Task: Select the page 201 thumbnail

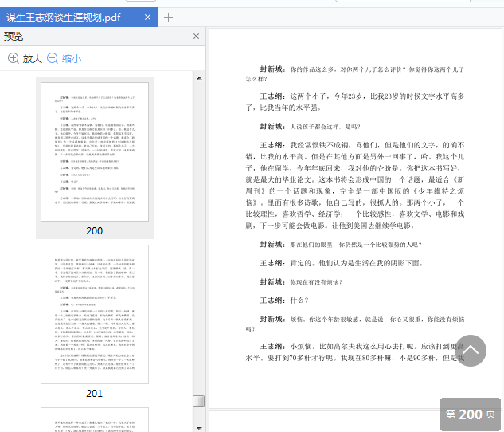Action: coord(95,314)
